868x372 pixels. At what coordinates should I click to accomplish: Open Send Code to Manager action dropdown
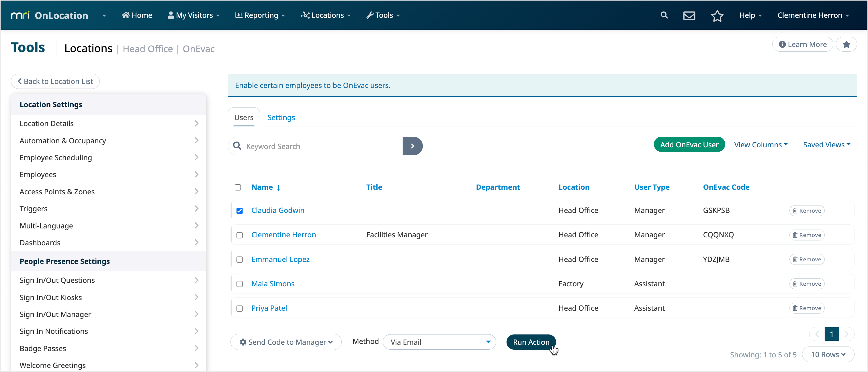[286, 342]
